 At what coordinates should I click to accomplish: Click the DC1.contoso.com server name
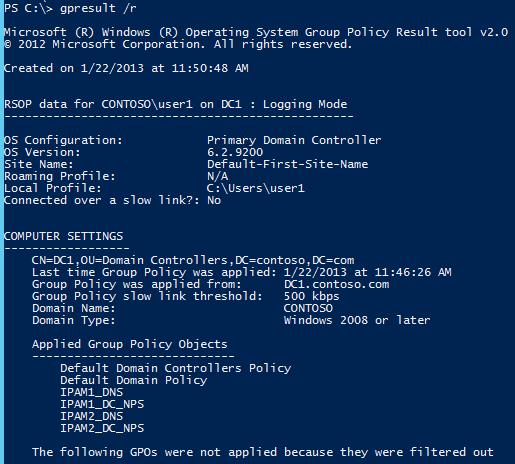(x=336, y=284)
